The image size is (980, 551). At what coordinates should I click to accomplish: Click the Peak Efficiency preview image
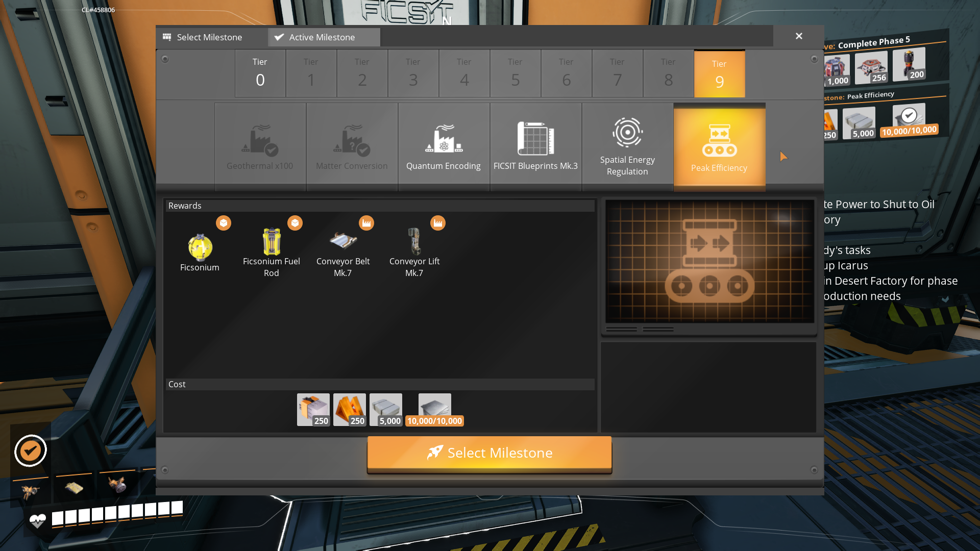point(709,261)
